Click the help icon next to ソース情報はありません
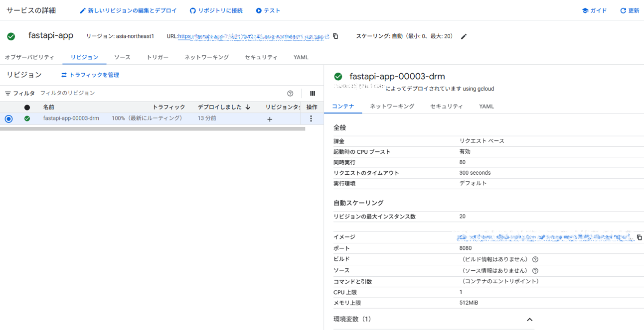The width and height of the screenshot is (644, 330). pyautogui.click(x=535, y=271)
